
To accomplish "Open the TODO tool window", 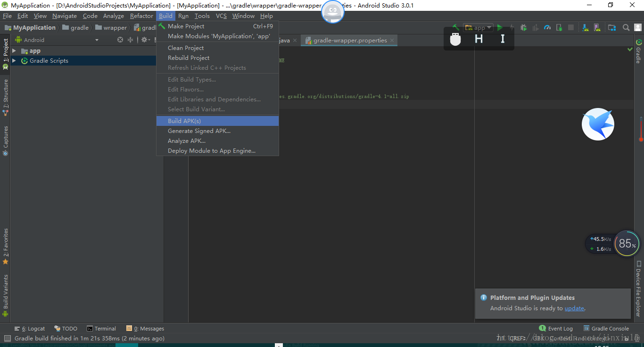I will click(66, 329).
